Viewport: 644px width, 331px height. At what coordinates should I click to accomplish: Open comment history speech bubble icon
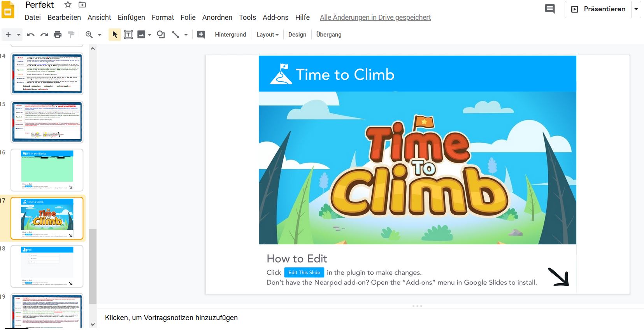[x=549, y=9]
